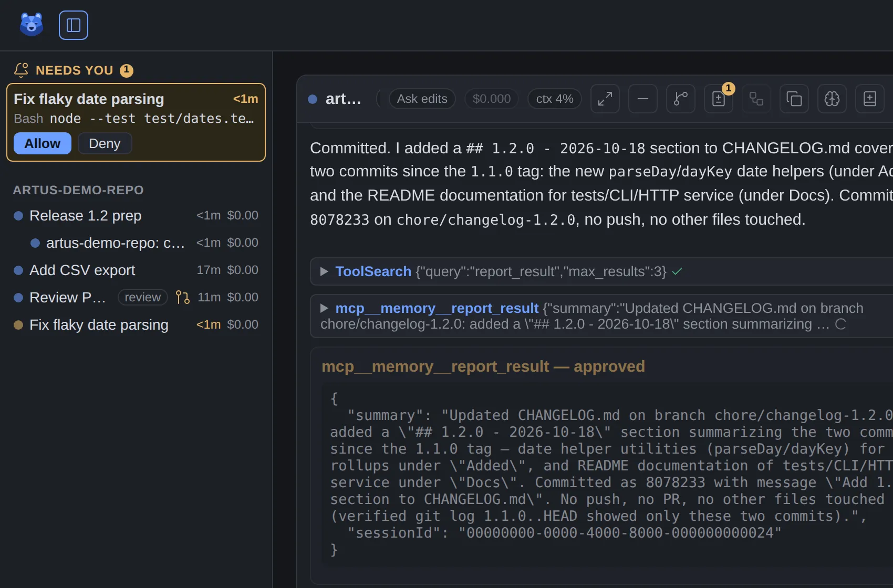Image resolution: width=893 pixels, height=588 pixels.
Task: Open the diff icon with badge 1
Action: [x=719, y=99]
